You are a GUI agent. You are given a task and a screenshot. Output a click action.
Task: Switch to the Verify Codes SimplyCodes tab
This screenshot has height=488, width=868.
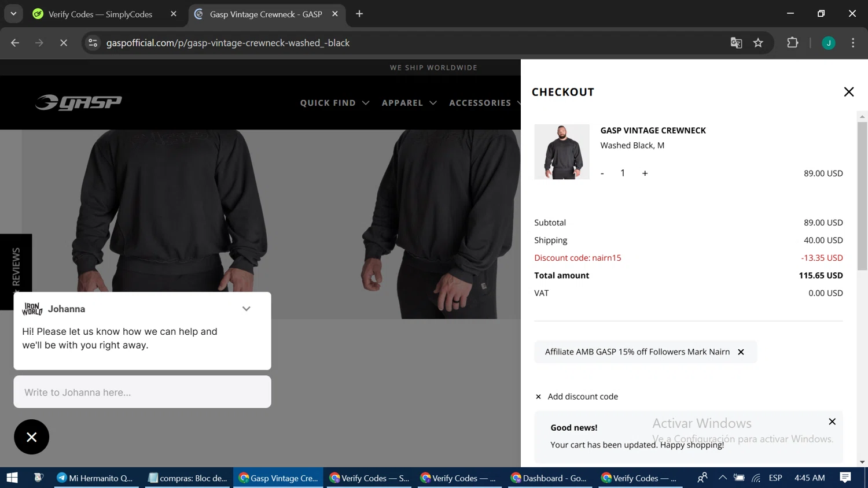click(100, 14)
